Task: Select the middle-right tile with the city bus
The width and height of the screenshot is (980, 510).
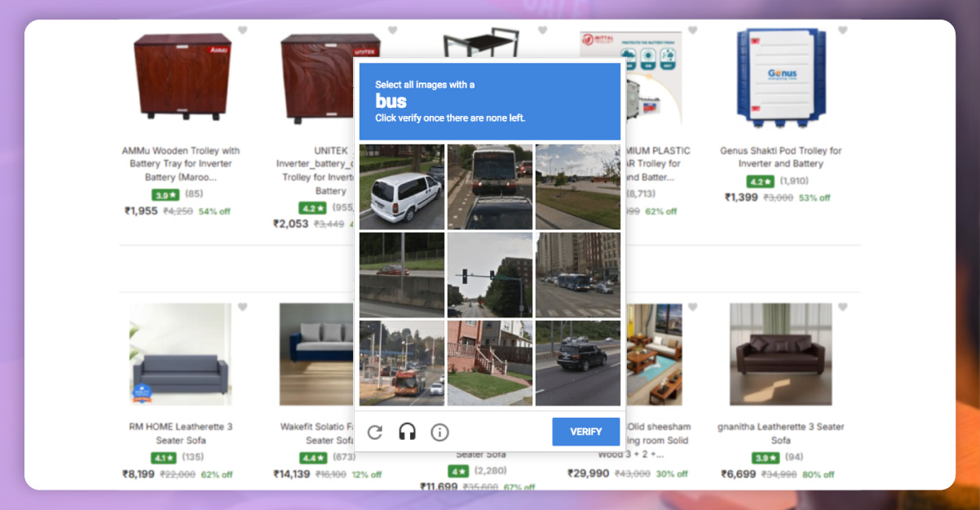Action: (577, 274)
